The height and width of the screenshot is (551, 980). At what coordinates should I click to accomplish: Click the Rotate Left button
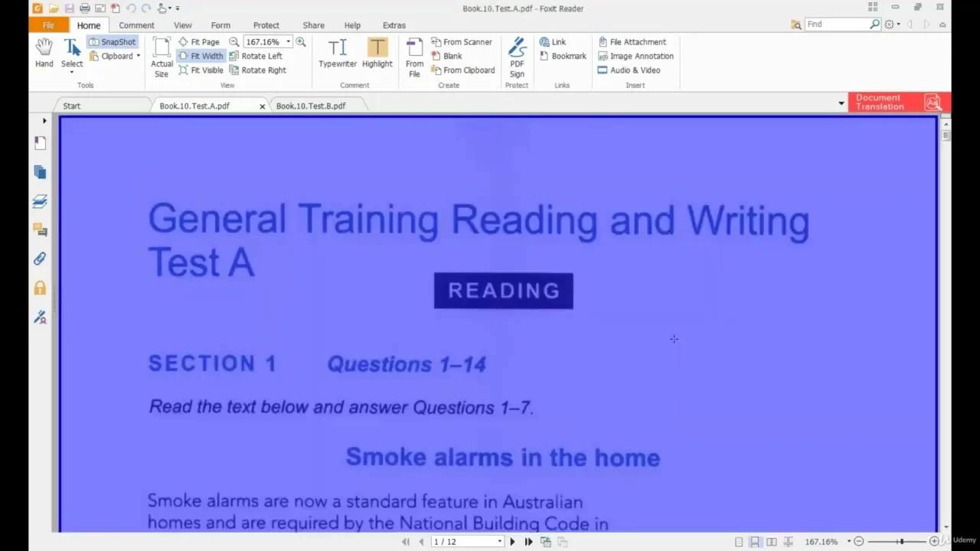[261, 55]
